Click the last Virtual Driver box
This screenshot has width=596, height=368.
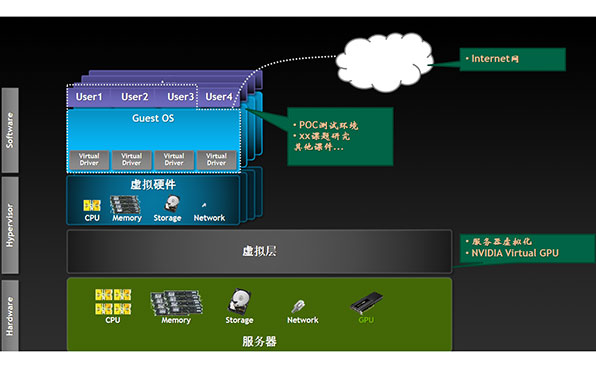(x=216, y=160)
